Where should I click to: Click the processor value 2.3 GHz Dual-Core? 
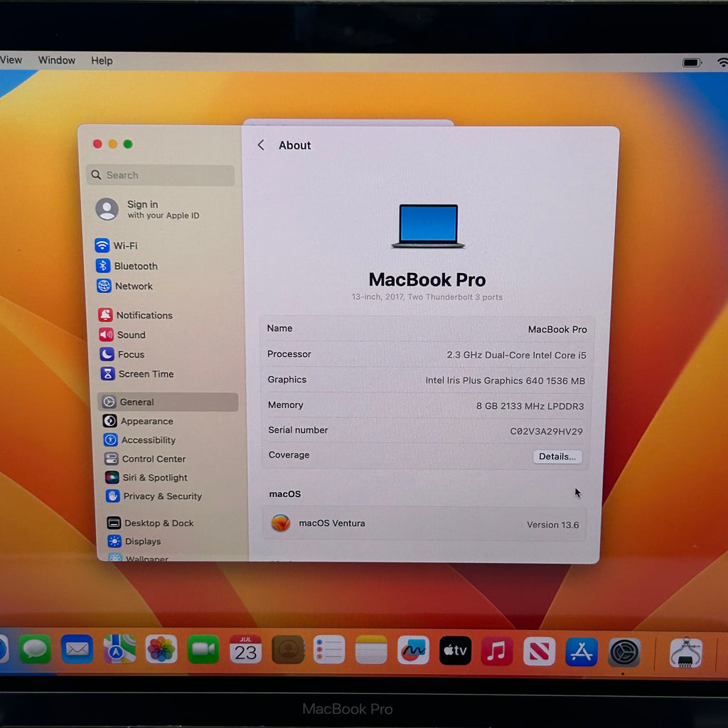click(516, 355)
